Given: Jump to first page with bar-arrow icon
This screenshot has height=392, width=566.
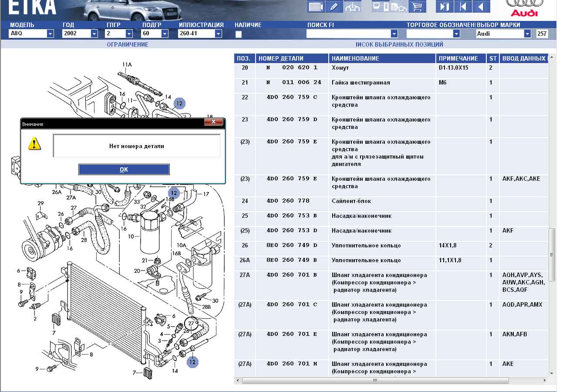Looking at the screenshot, I should click(x=462, y=7).
